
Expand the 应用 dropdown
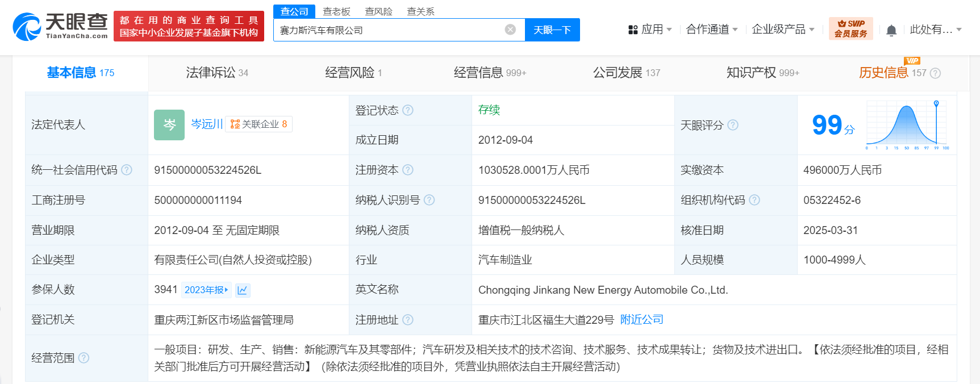(650, 30)
